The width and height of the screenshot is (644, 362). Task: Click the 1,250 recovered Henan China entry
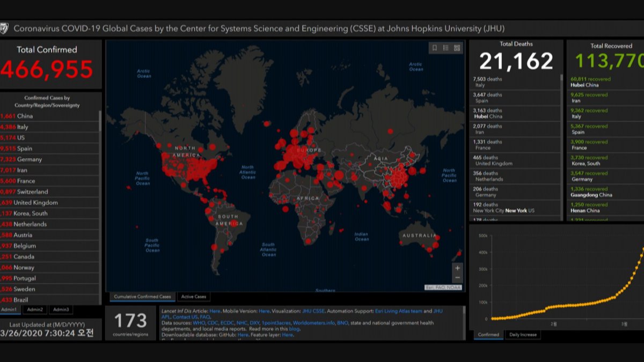coord(606,208)
